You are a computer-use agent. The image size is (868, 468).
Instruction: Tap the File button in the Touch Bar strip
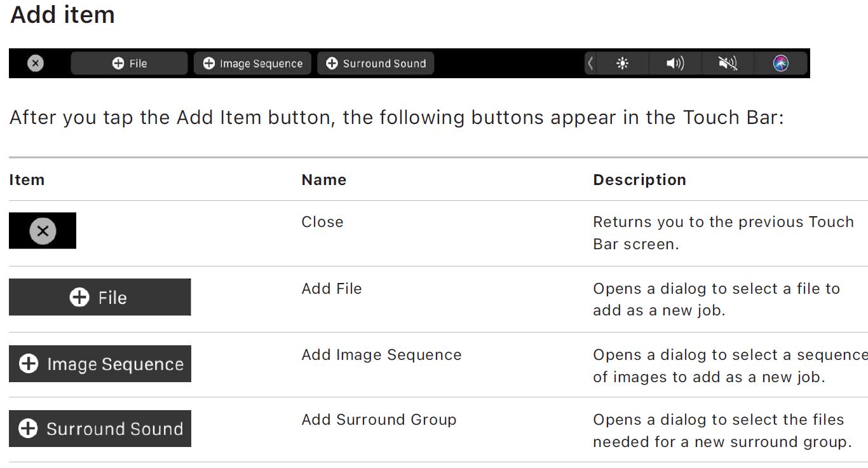(130, 64)
